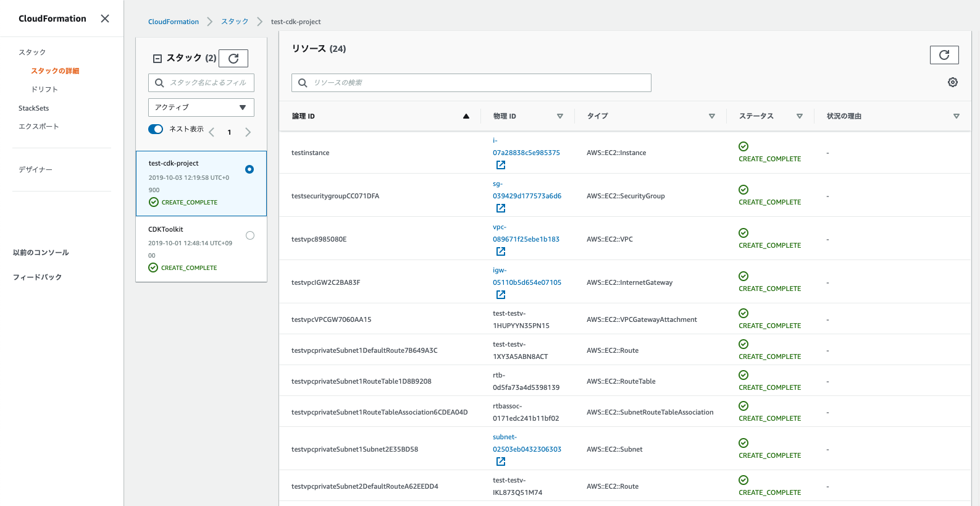Refresh the resources list

(x=944, y=55)
